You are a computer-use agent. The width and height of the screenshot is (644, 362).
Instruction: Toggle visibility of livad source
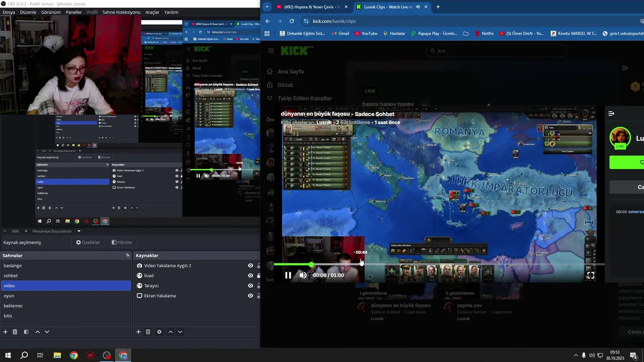pos(251,276)
